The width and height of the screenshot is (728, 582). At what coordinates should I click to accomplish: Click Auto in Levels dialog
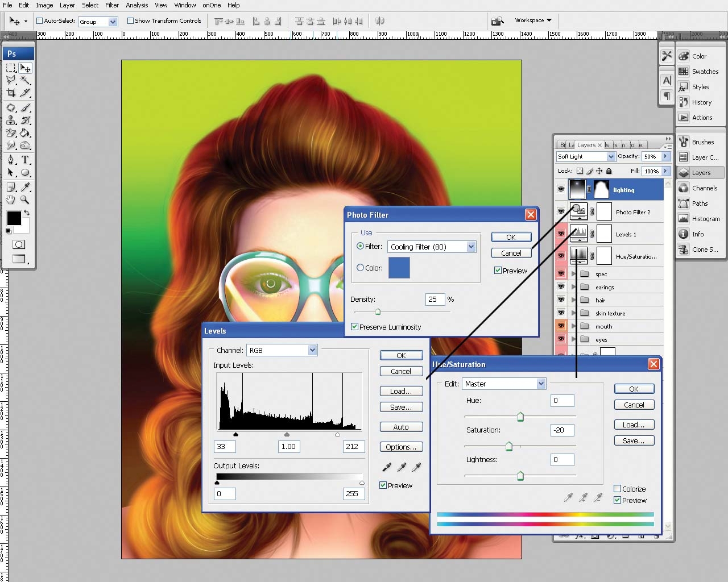tap(401, 427)
